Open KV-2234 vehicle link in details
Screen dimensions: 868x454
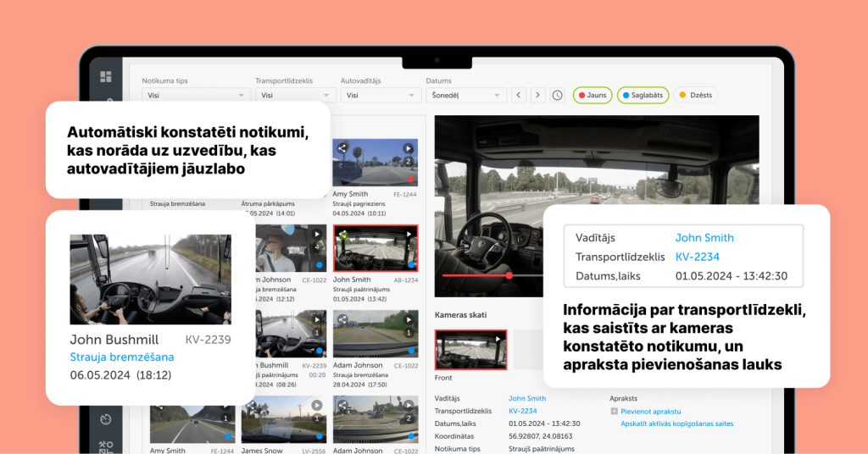pyautogui.click(x=522, y=411)
